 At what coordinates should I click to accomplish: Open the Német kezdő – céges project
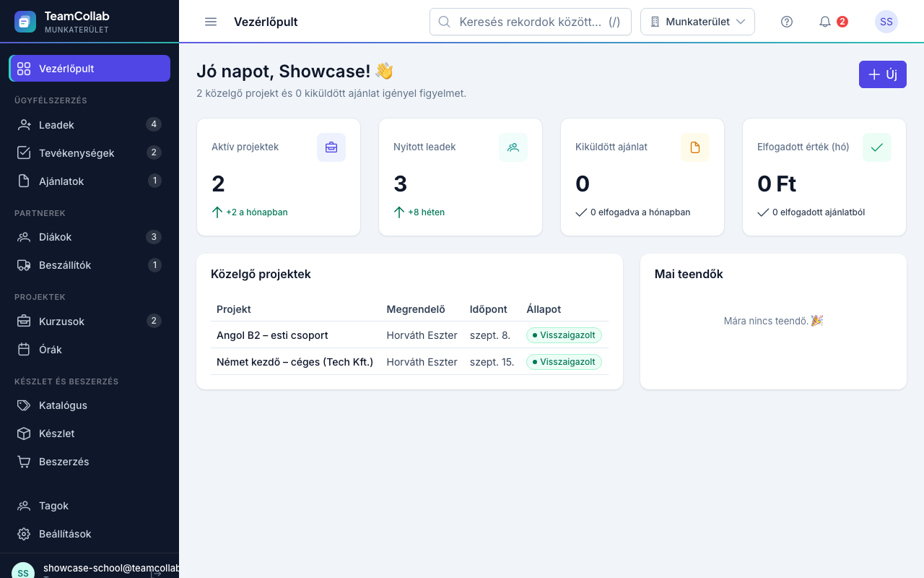(x=295, y=362)
